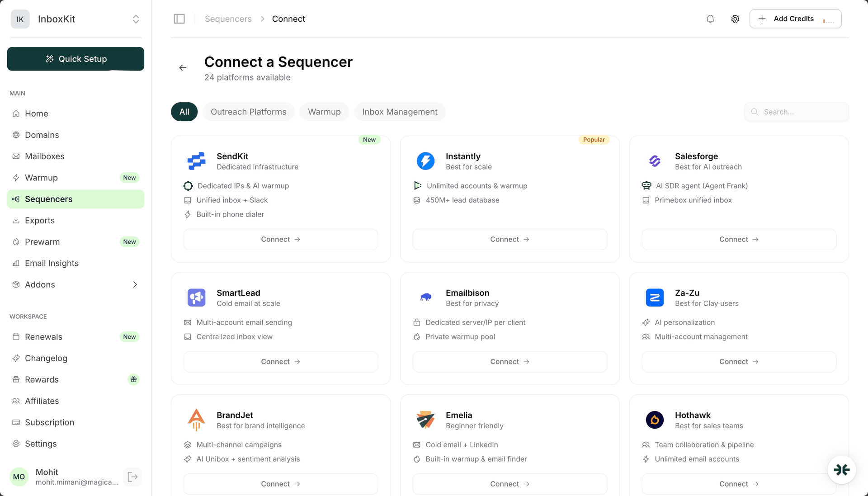868x496 pixels.
Task: Click the sign-out icon next to Mohit
Action: coord(132,477)
